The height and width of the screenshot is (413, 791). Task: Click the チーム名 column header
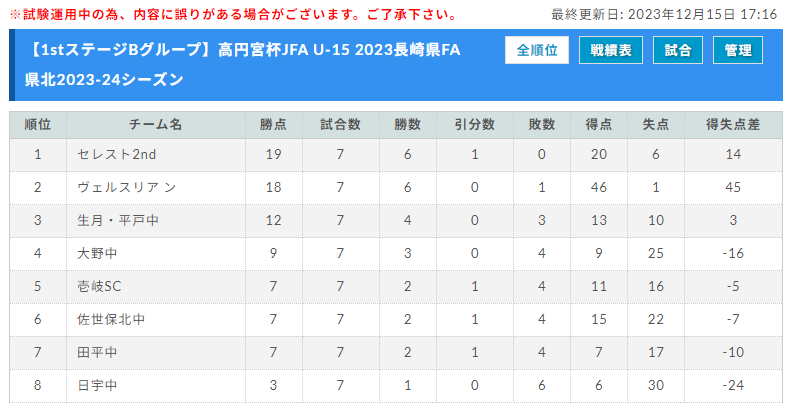[156, 125]
